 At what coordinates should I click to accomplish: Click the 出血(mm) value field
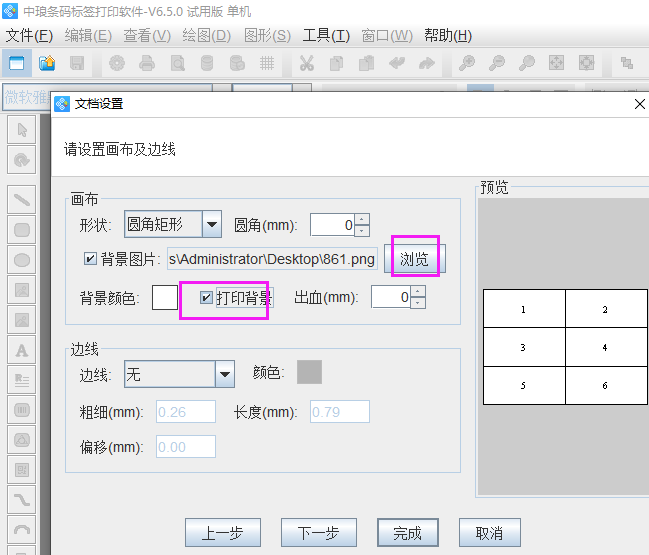391,297
